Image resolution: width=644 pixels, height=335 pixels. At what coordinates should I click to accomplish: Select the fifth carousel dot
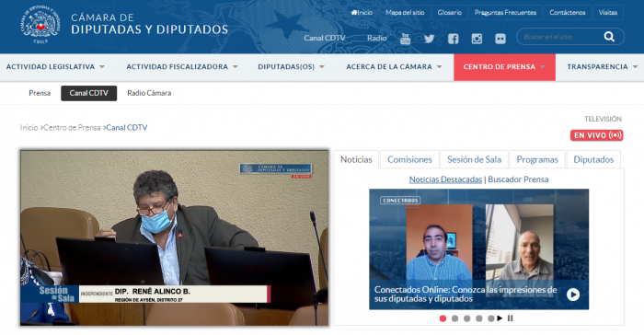(490, 318)
